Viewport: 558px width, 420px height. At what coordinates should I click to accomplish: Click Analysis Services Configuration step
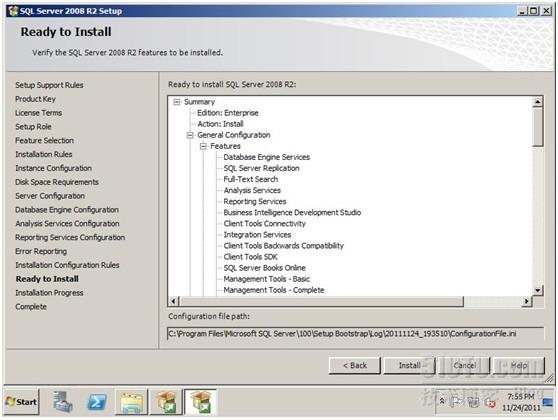(x=67, y=224)
